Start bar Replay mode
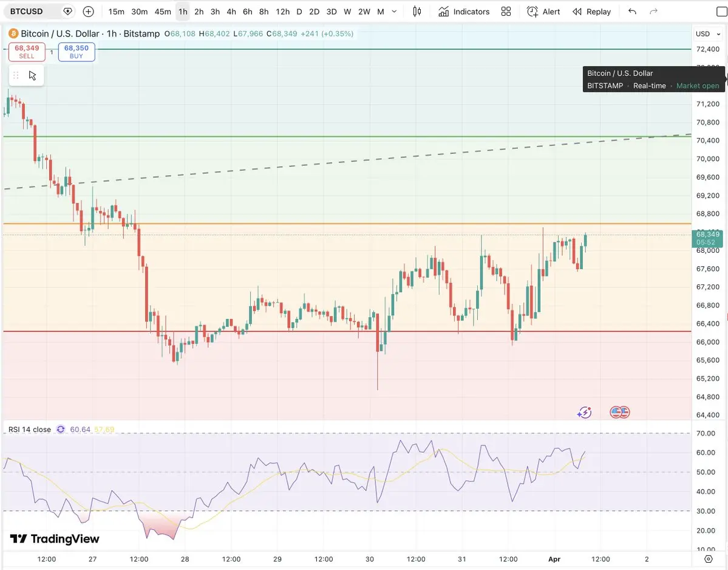 click(x=591, y=12)
